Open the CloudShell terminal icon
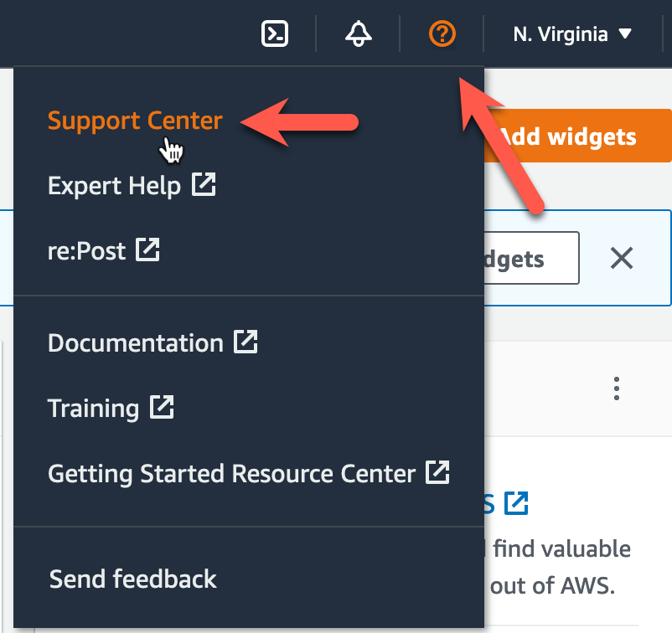The height and width of the screenshot is (633, 672). (x=276, y=34)
